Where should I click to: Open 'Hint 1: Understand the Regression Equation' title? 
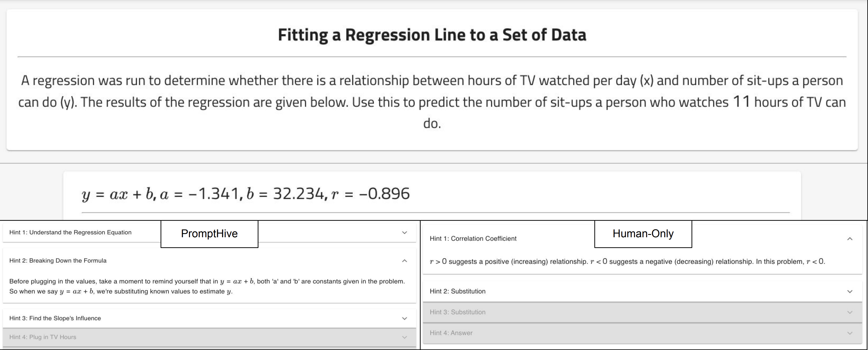click(71, 233)
